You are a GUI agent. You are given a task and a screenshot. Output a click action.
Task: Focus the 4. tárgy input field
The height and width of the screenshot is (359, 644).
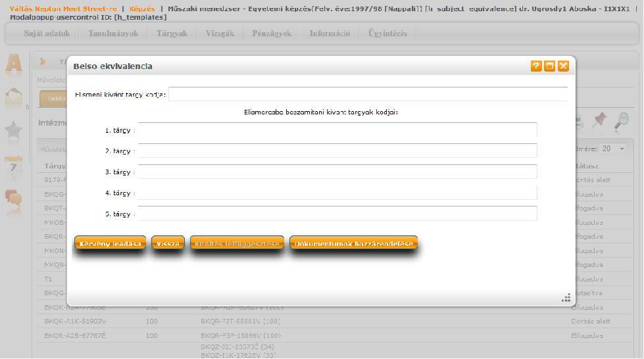click(337, 193)
